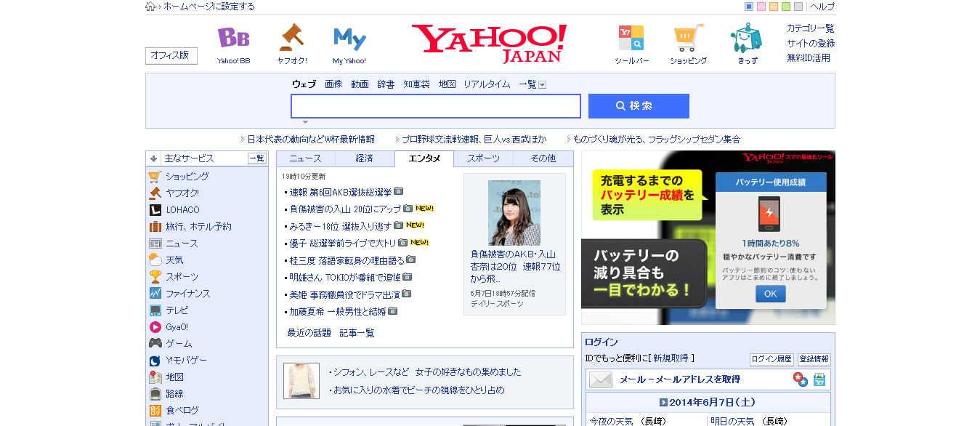Screen dimensions: 980x426
Task: Select the エンタメ tab
Action: point(424,158)
